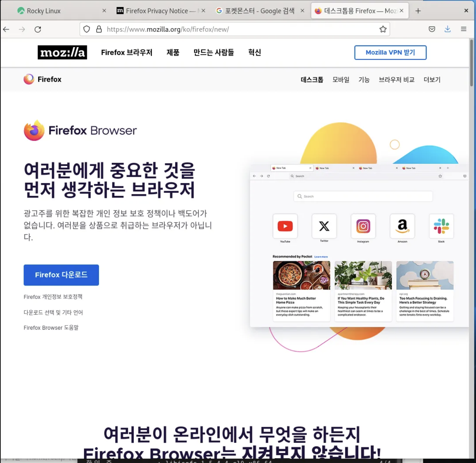476x463 pixels.
Task: Close the Rocky Linux tab
Action: point(104,11)
